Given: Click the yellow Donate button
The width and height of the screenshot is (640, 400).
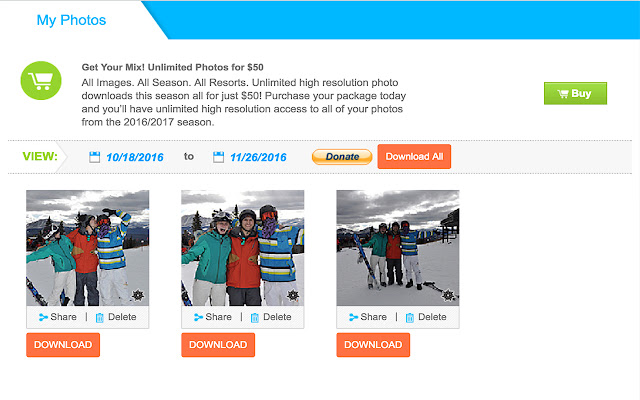Looking at the screenshot, I should (342, 157).
